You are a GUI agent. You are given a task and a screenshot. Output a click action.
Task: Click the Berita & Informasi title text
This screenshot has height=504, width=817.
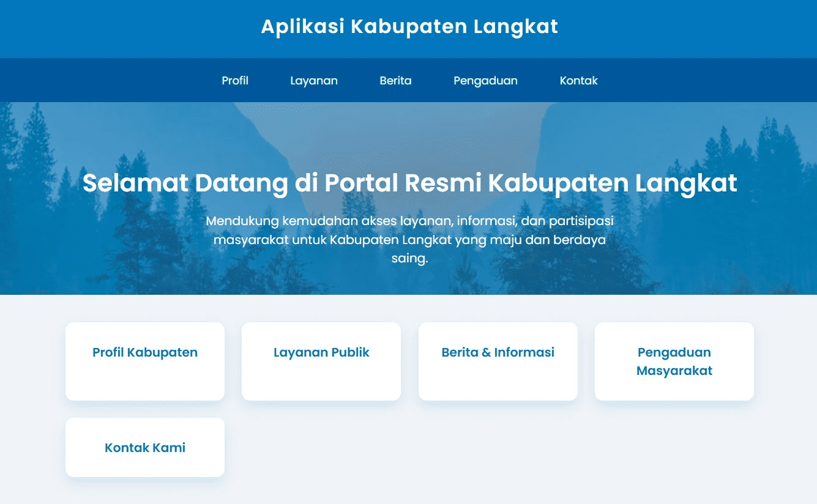coord(498,352)
